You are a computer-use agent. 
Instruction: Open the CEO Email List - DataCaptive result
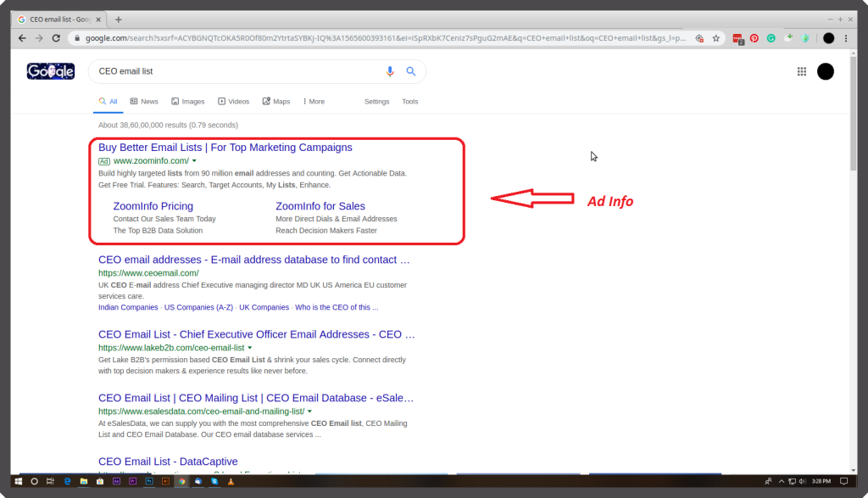point(168,462)
